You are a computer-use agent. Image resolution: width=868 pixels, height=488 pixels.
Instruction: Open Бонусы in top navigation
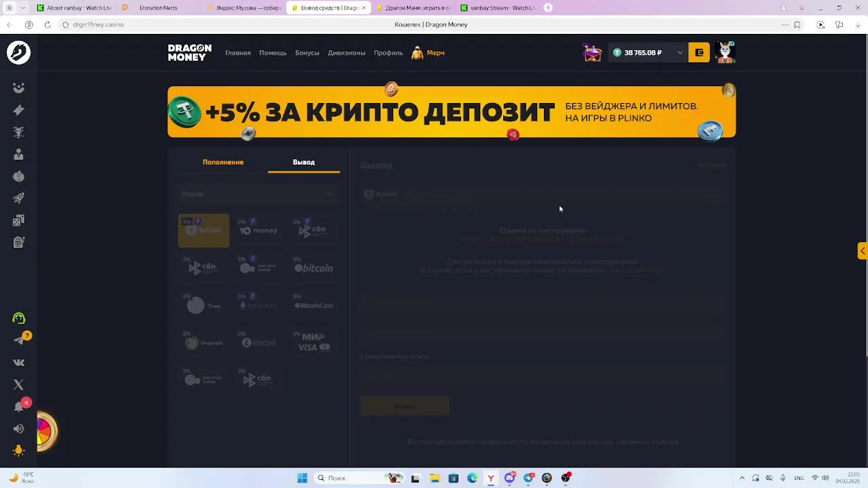(x=307, y=53)
